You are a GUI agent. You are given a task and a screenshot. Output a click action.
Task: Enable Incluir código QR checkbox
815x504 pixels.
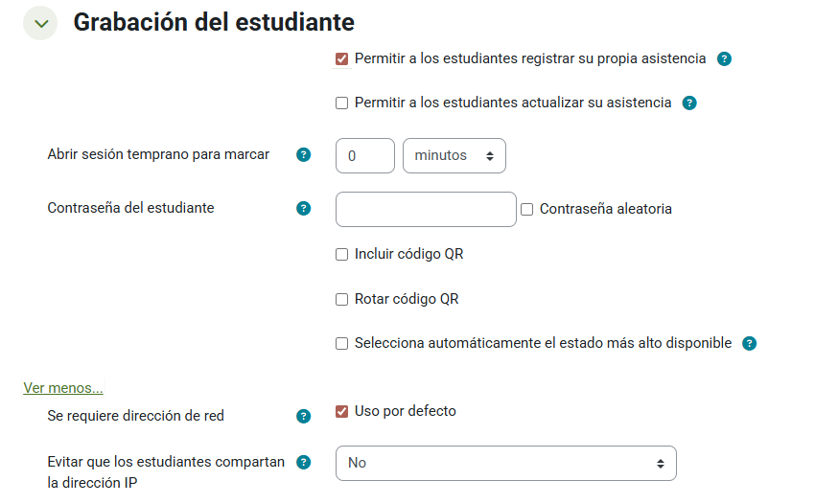click(341, 255)
